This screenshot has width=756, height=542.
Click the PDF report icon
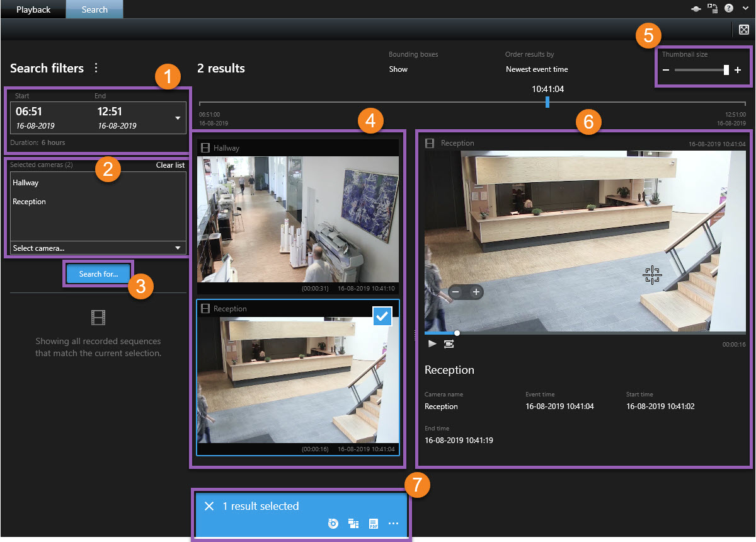(x=374, y=524)
